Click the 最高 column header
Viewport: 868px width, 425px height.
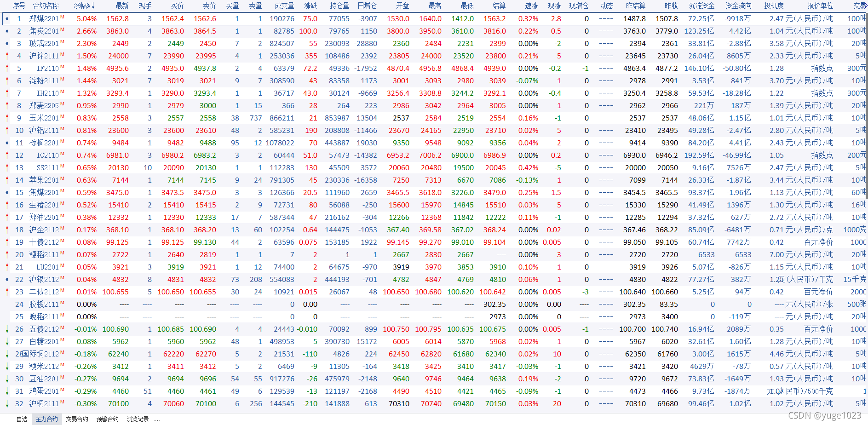click(x=435, y=6)
